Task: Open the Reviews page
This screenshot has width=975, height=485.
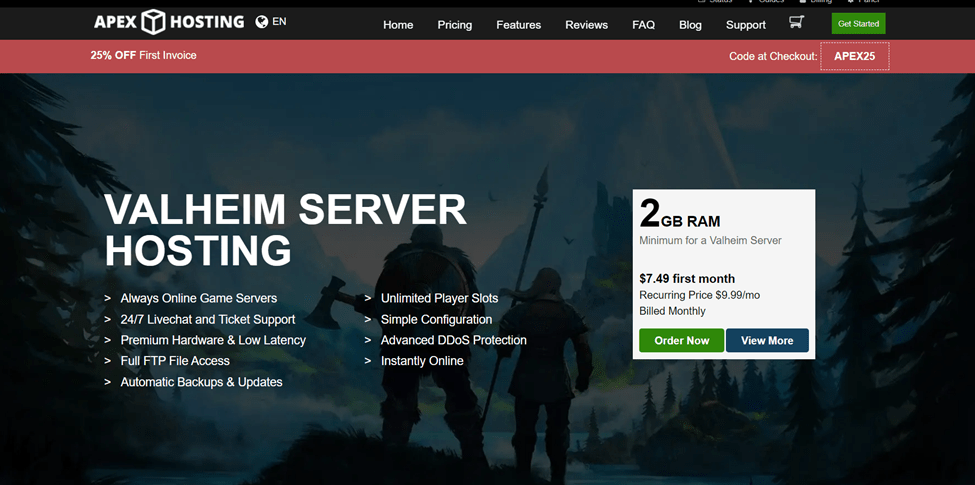Action: 586,25
